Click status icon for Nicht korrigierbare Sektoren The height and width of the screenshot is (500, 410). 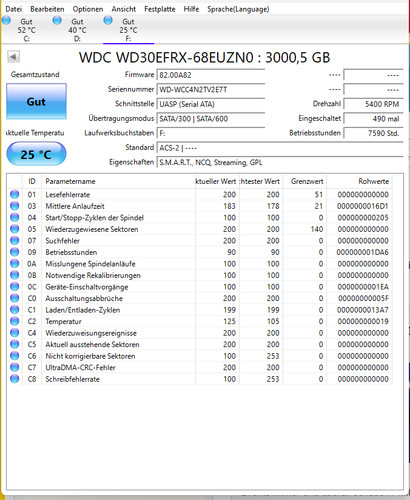click(14, 356)
